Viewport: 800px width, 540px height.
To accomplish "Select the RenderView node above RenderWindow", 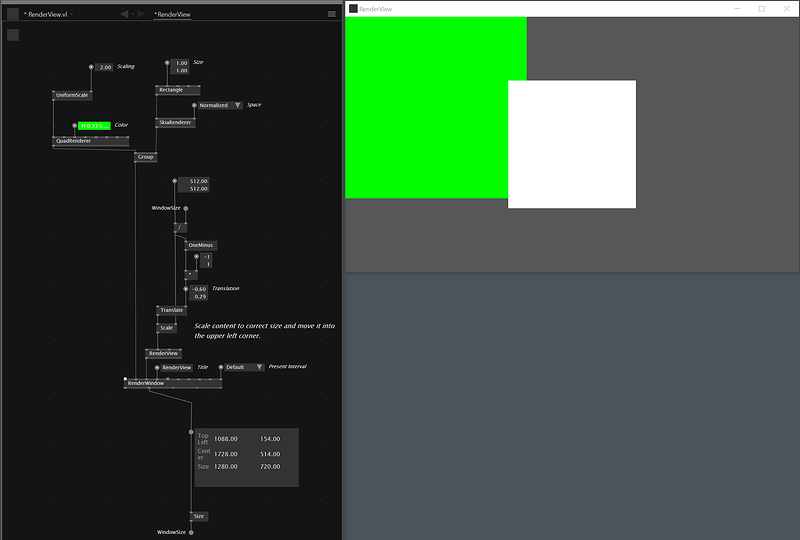I will pos(163,353).
